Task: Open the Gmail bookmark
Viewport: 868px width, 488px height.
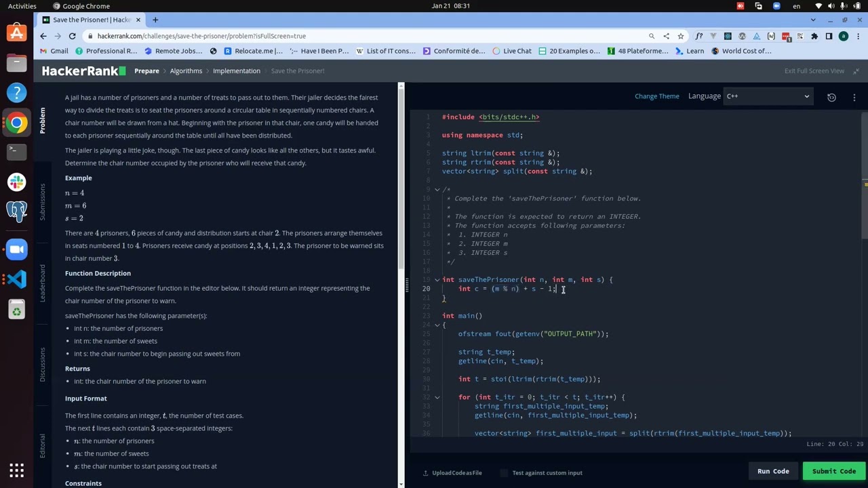Action: pos(54,51)
